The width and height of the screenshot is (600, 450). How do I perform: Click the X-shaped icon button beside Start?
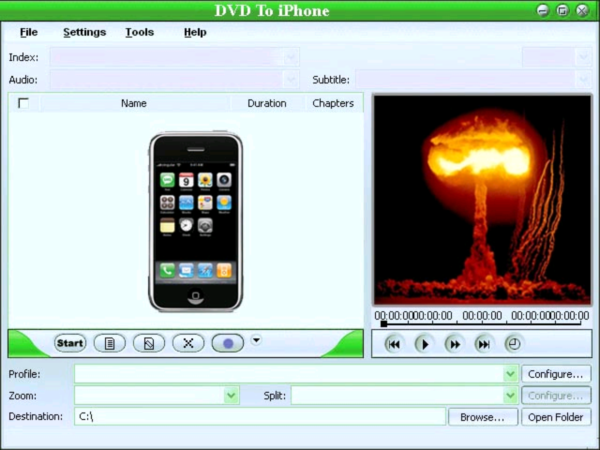(x=187, y=343)
